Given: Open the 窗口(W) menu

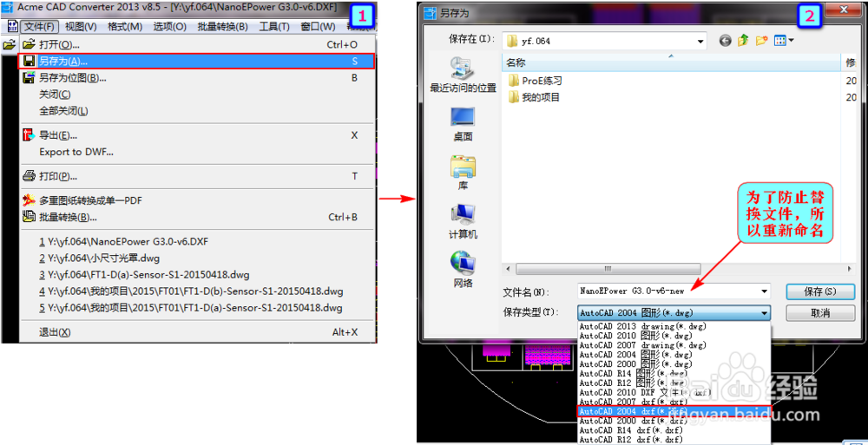Looking at the screenshot, I should (x=318, y=27).
